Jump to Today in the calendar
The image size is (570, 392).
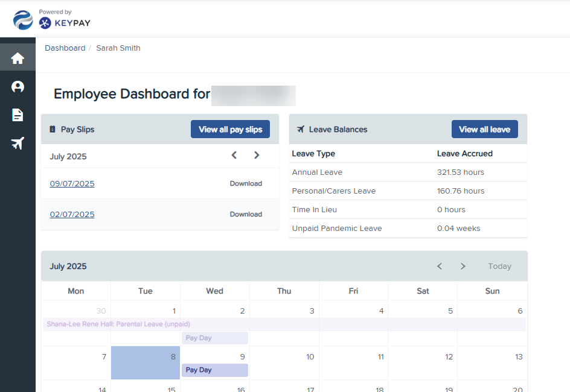(499, 267)
